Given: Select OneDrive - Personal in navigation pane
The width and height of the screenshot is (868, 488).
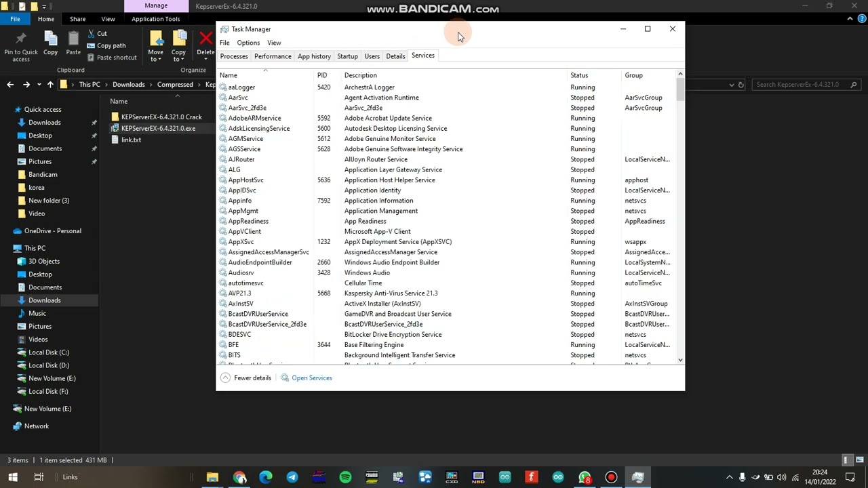Looking at the screenshot, I should coord(52,231).
